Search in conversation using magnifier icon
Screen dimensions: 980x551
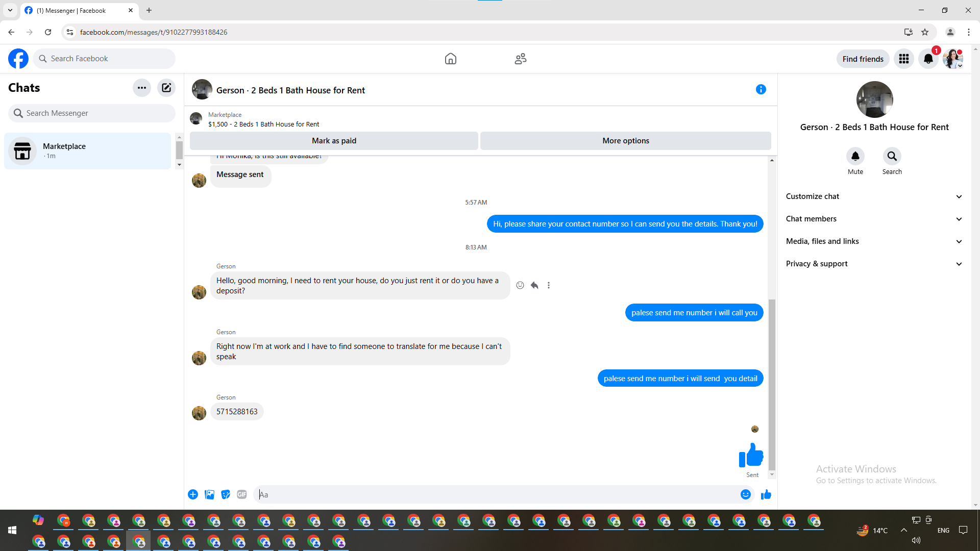(892, 156)
